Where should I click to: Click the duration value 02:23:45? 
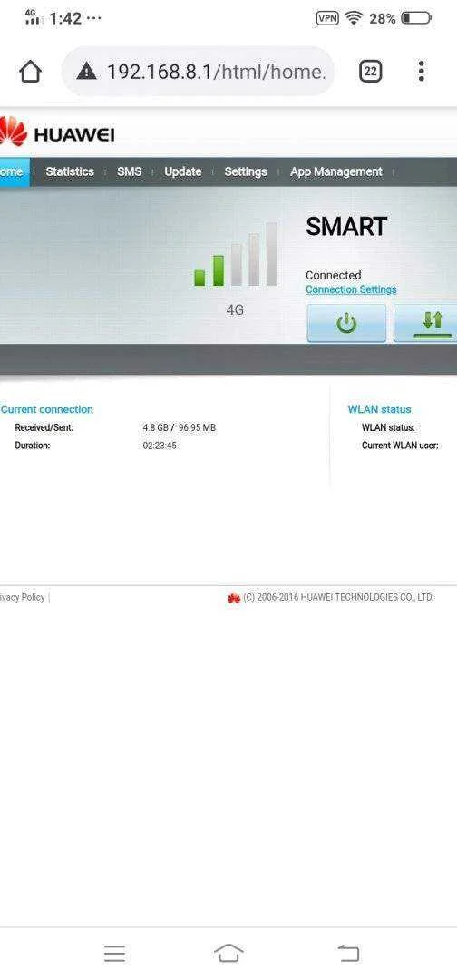pyautogui.click(x=160, y=446)
